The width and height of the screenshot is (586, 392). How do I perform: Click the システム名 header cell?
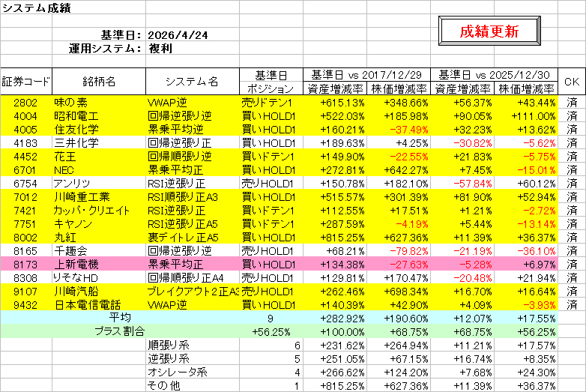193,82
